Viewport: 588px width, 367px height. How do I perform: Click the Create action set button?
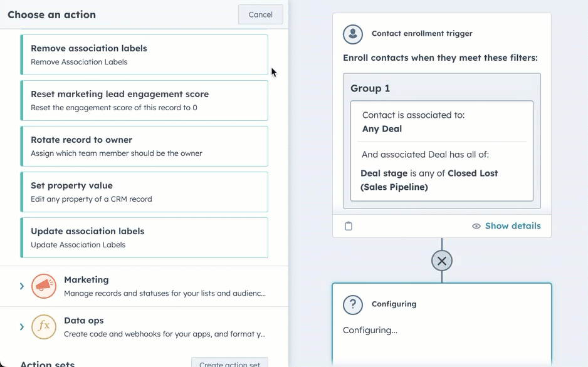[229, 363]
